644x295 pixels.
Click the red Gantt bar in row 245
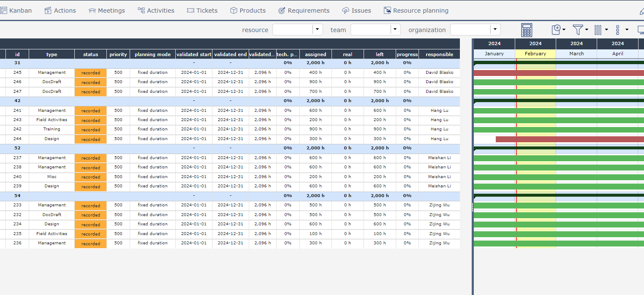tap(557, 73)
